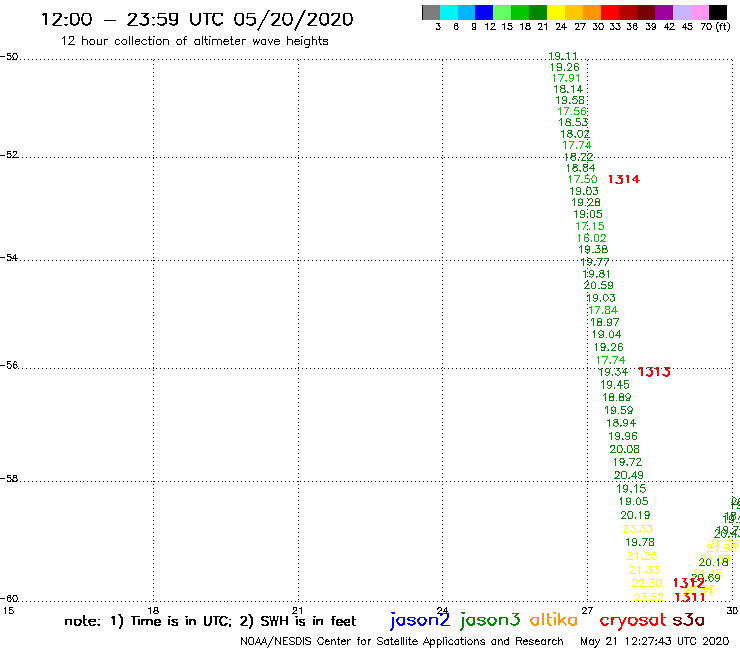Click the wave height value 18.97
Image resolution: width=740 pixels, height=650 pixels.
[605, 322]
